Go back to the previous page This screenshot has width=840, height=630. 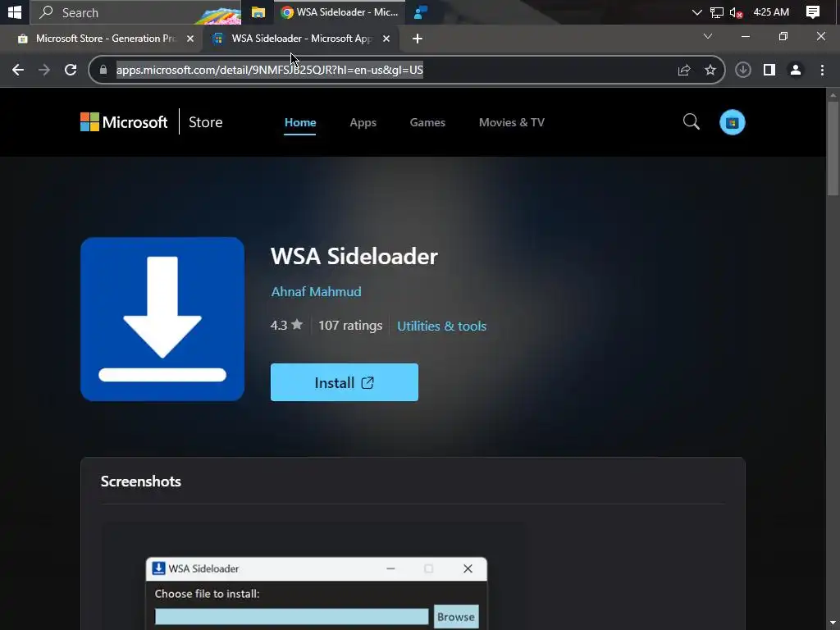click(18, 70)
